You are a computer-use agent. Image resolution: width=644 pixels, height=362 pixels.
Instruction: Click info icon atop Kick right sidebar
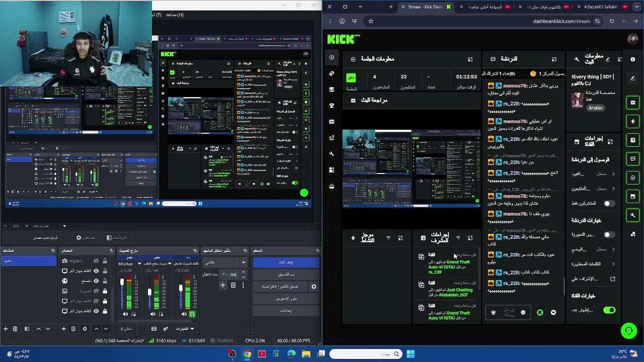(633, 59)
